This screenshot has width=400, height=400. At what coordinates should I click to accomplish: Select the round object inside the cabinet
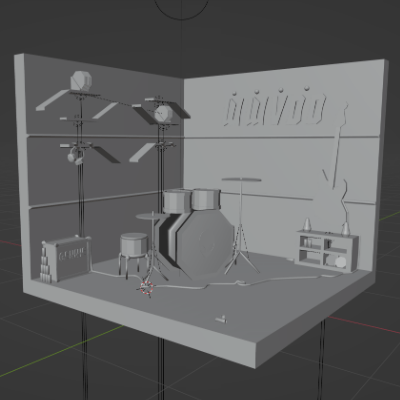click(x=340, y=262)
